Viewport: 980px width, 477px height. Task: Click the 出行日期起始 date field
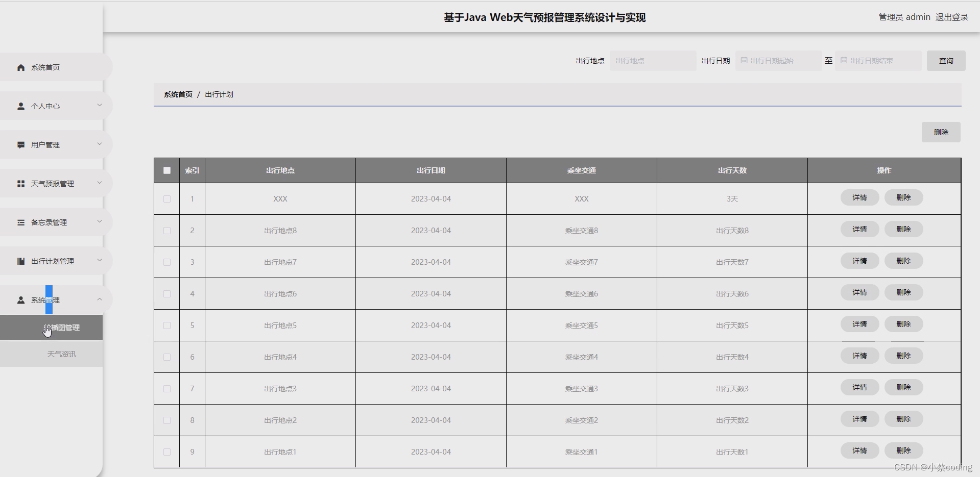tap(778, 61)
